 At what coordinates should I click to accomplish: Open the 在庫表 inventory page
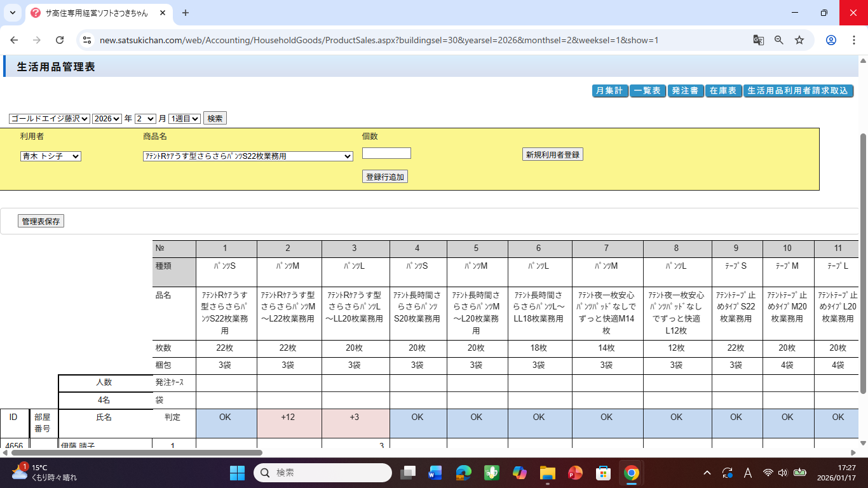(722, 91)
